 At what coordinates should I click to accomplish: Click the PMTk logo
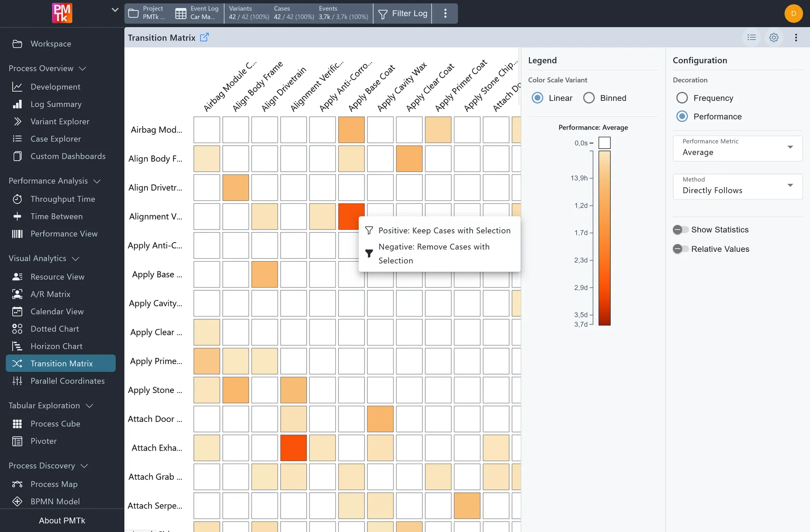coord(62,13)
